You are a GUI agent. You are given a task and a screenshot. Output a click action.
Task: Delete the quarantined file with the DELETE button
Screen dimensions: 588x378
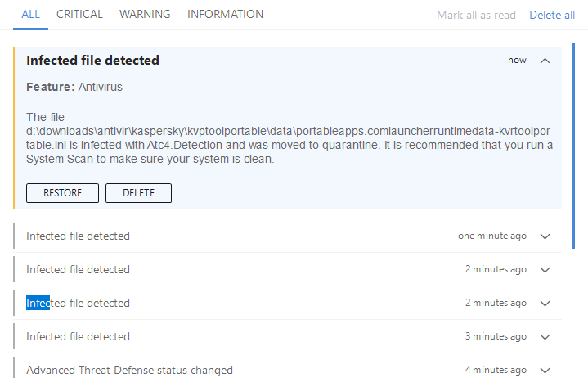(x=138, y=193)
